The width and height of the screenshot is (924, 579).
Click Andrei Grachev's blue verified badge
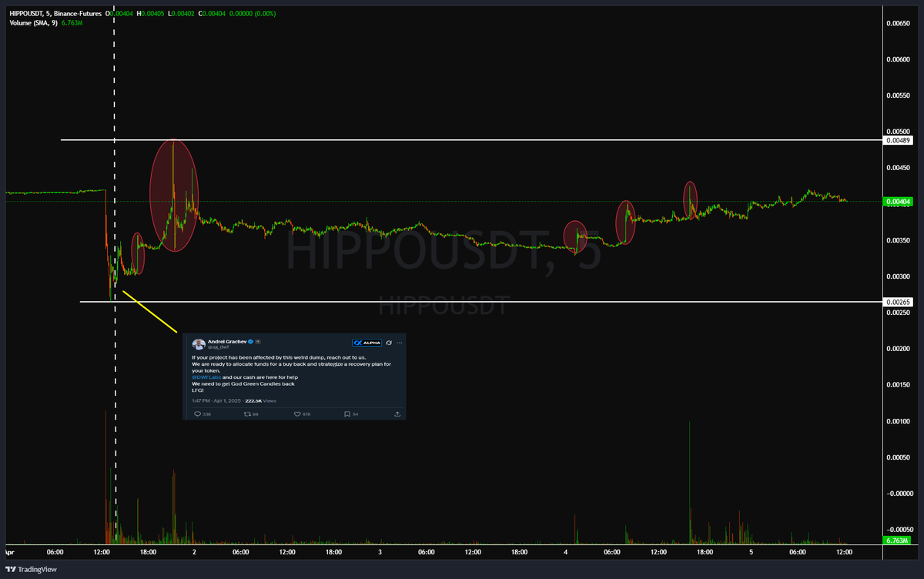250,341
